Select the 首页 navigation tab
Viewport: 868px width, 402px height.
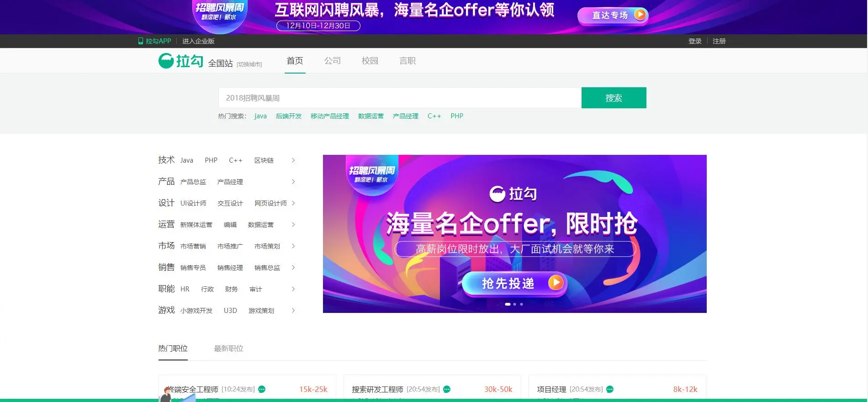coord(295,61)
